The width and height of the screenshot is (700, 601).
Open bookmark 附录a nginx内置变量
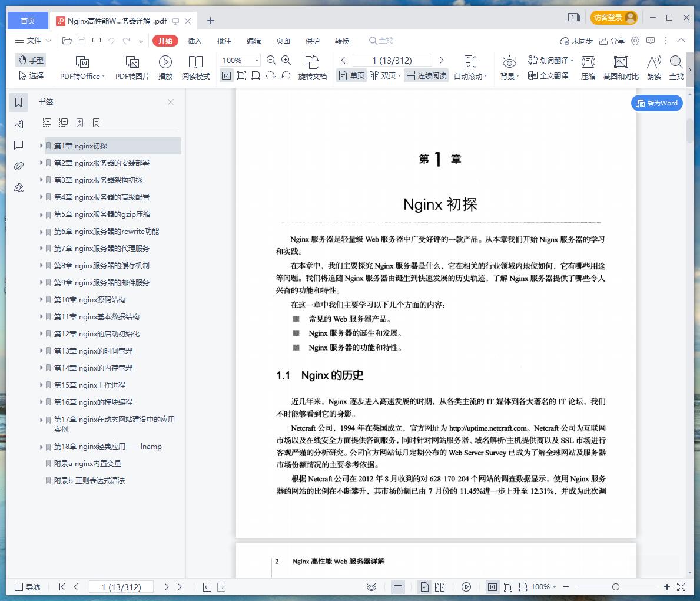(x=88, y=463)
